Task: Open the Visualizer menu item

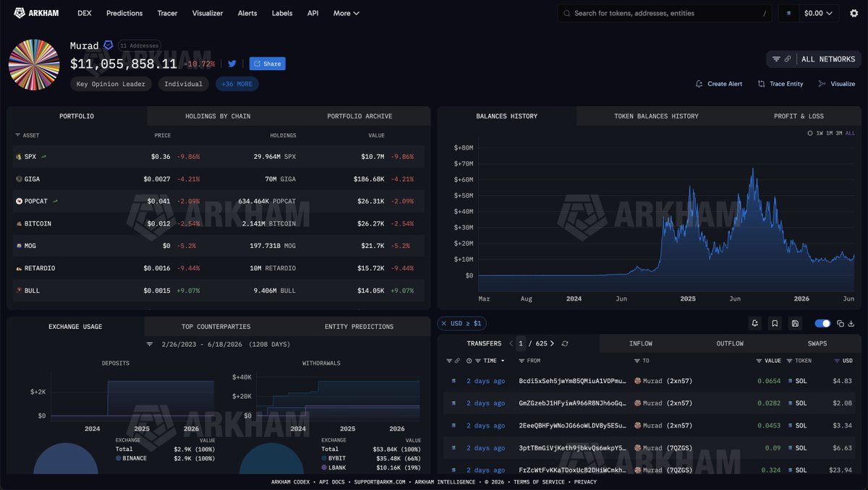Action: [x=208, y=13]
